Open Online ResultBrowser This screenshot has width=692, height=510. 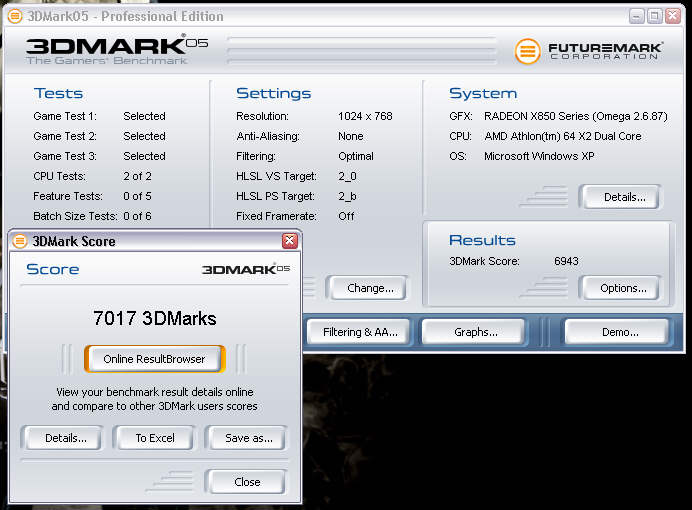(x=154, y=359)
